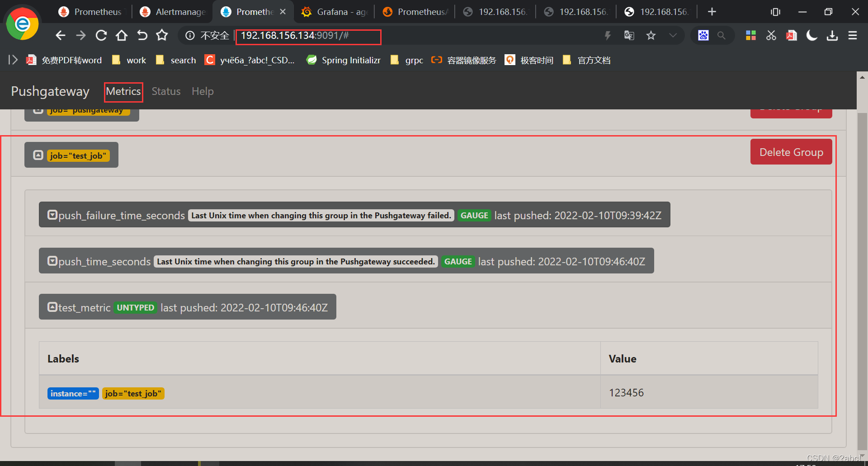868x466 pixels.
Task: Select the Help nav item
Action: 203,92
